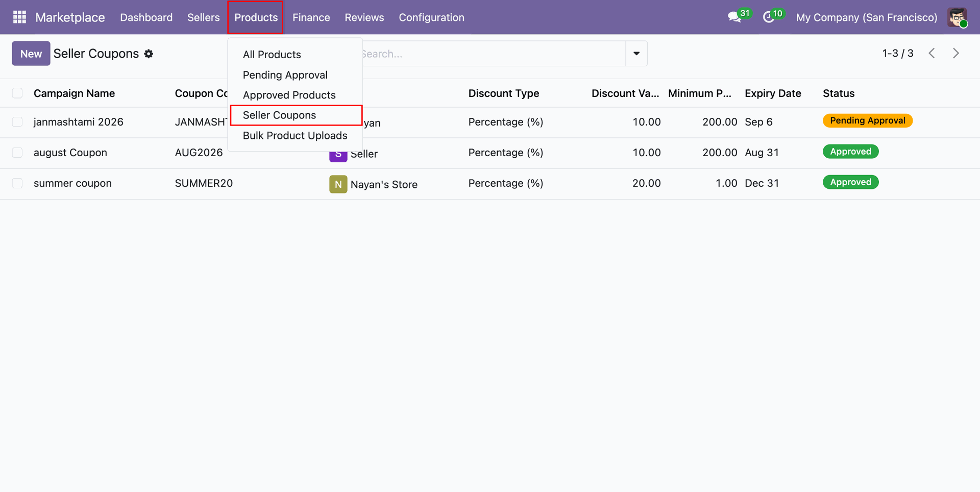
Task: Go to next page arrow
Action: [x=955, y=53]
